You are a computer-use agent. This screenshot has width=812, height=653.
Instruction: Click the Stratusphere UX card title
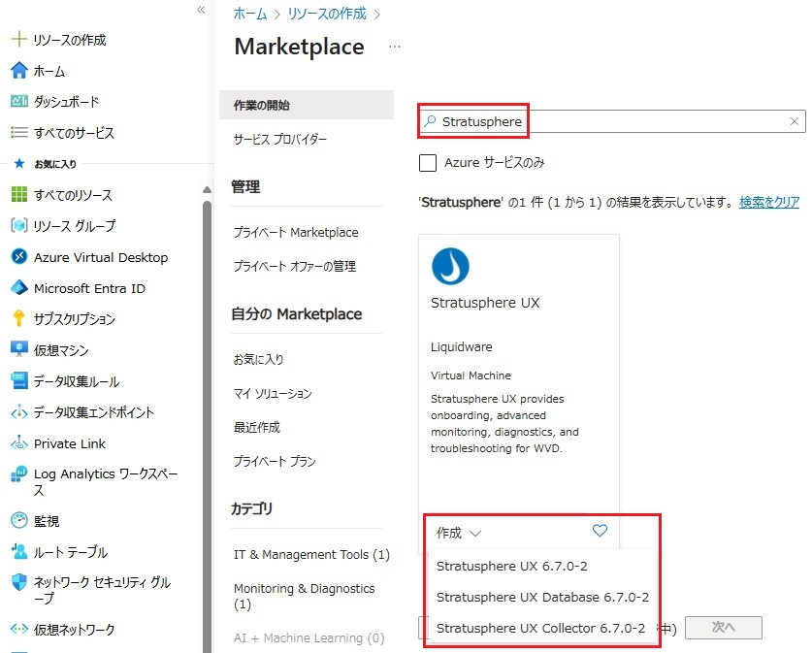tap(485, 303)
